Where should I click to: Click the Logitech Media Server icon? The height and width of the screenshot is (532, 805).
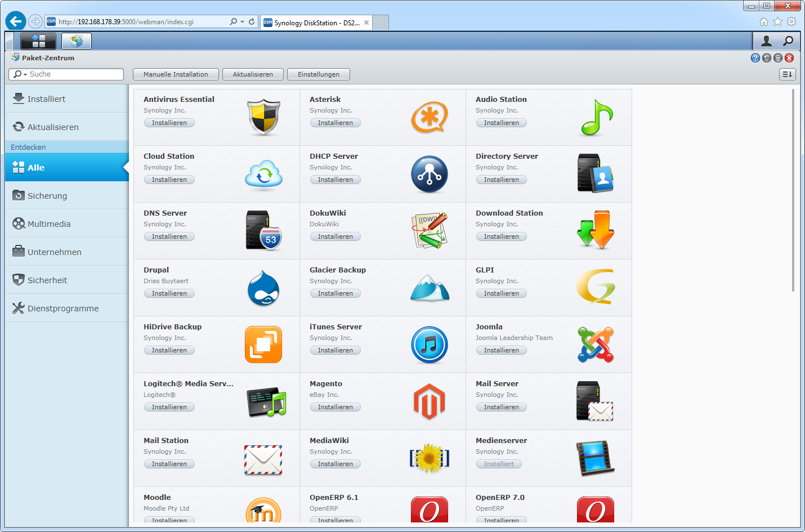266,401
